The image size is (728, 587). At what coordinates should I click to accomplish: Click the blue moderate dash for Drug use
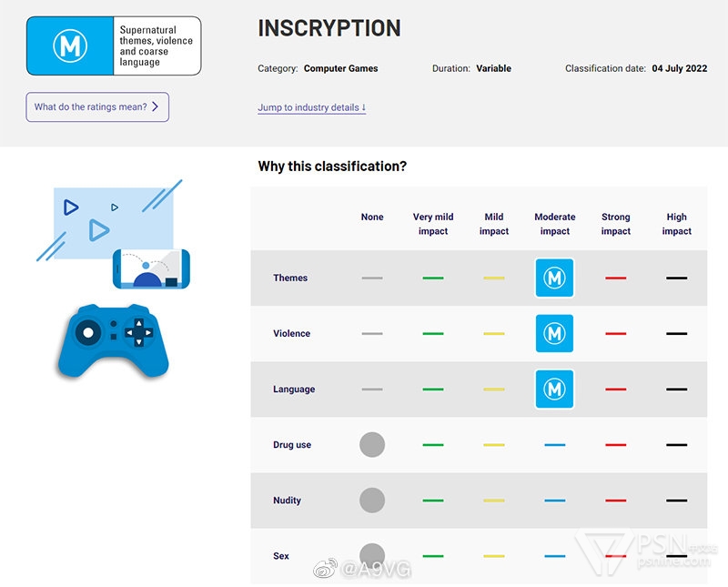pos(554,445)
